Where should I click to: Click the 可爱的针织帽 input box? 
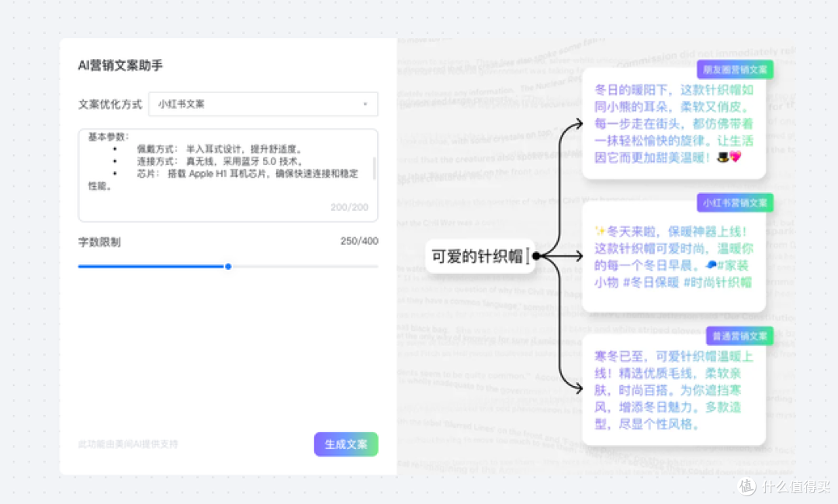tap(480, 257)
